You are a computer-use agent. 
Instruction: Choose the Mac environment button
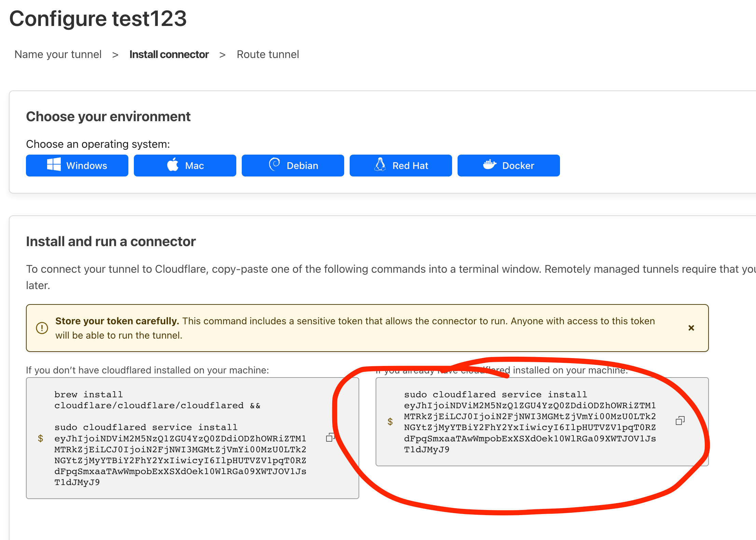[185, 166]
